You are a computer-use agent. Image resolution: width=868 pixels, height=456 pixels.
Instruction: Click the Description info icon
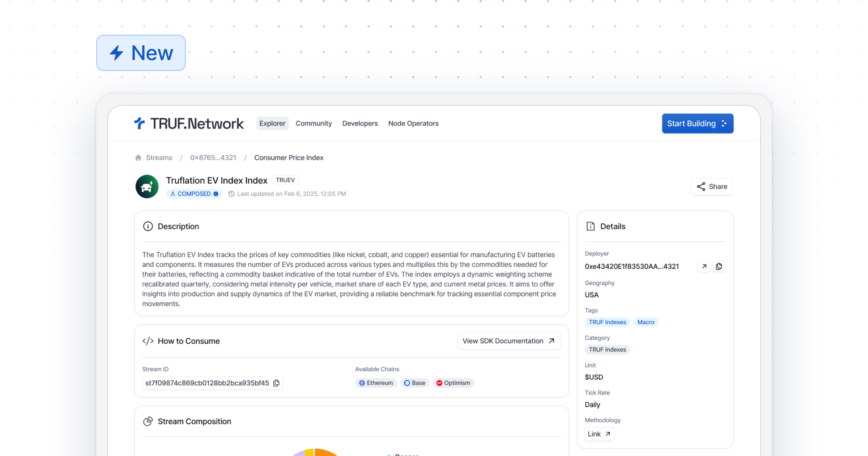click(x=148, y=227)
